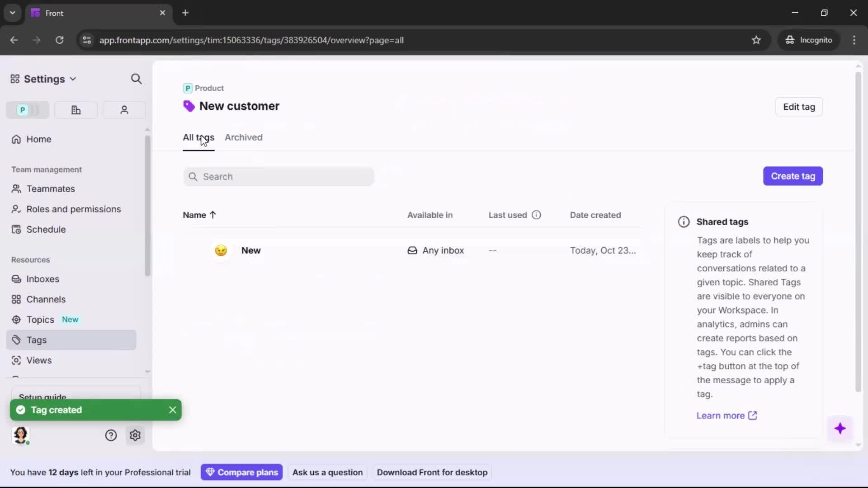
Task: Sort tags by the Name column arrow
Action: (212, 215)
